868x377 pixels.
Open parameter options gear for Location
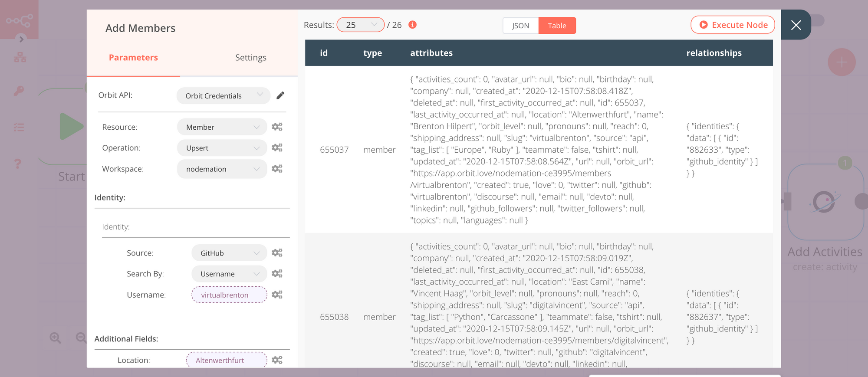(x=277, y=360)
